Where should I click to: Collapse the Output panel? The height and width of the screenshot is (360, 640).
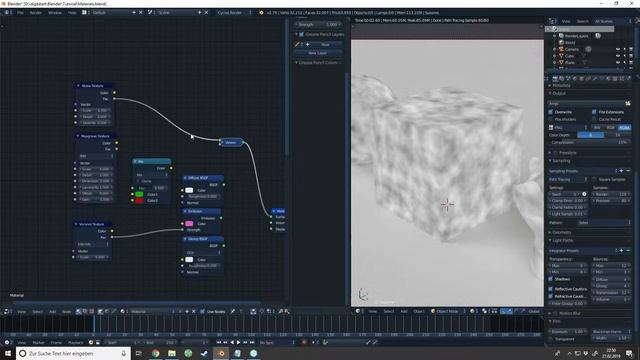(x=550, y=93)
